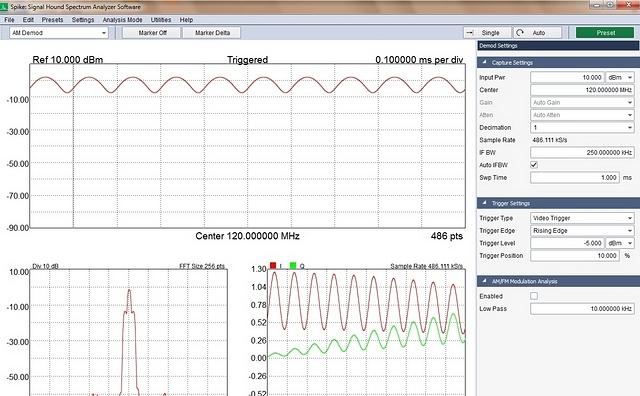Open the Trigger Edge dropdown
Screen dimensions: 640x396
click(x=582, y=231)
